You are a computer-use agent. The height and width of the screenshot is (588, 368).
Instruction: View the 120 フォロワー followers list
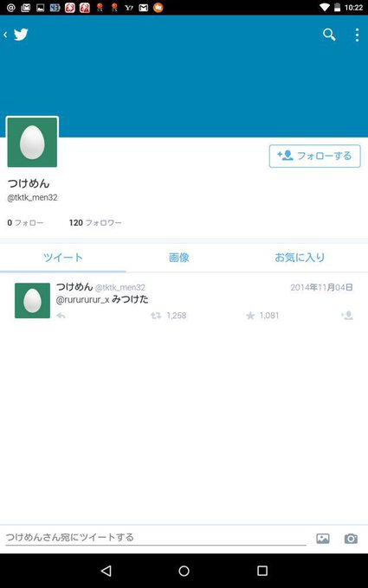pos(95,223)
